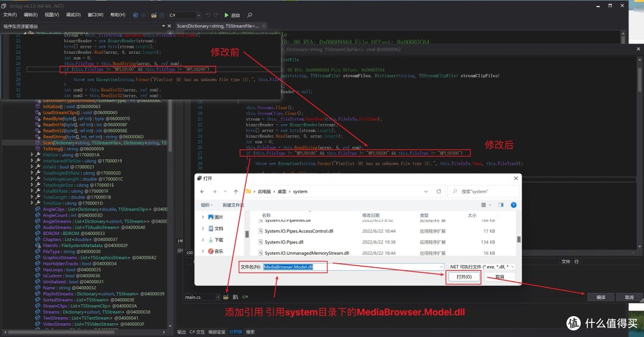The width and height of the screenshot is (644, 337).
Task: Expand the TotalAngleBitRate property node
Action: 32,173
